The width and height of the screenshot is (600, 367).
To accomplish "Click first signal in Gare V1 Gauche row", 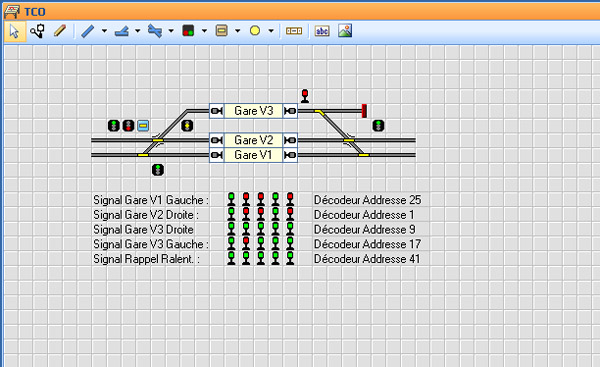I will [231, 200].
